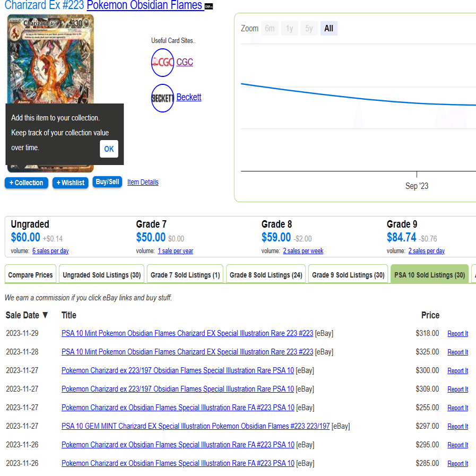Report the $309.00 sale
476x476 pixels.
(458, 389)
